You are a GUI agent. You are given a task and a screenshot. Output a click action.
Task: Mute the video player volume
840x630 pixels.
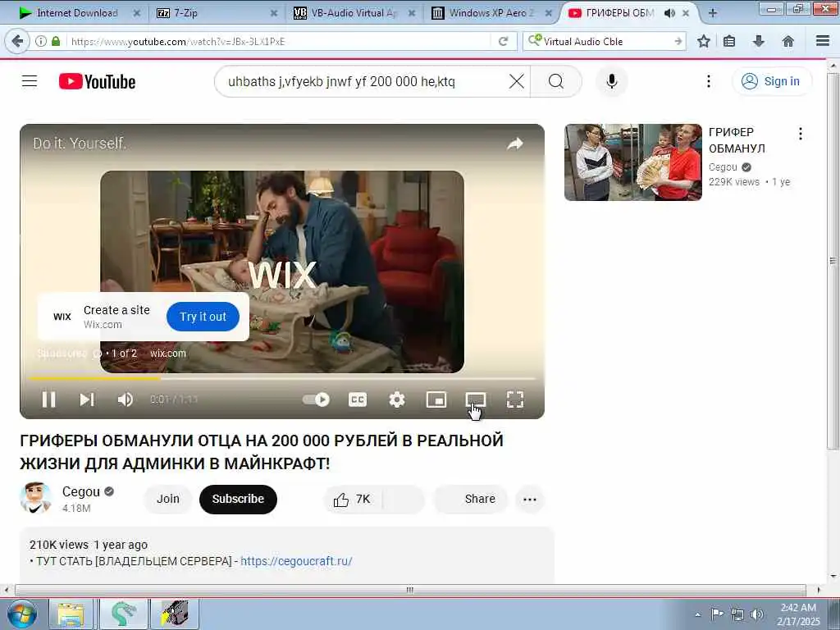[125, 399]
